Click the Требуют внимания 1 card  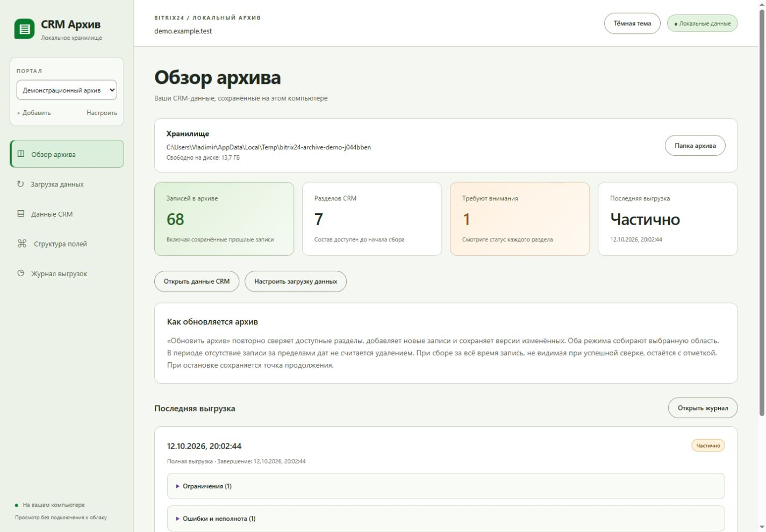[x=520, y=219]
